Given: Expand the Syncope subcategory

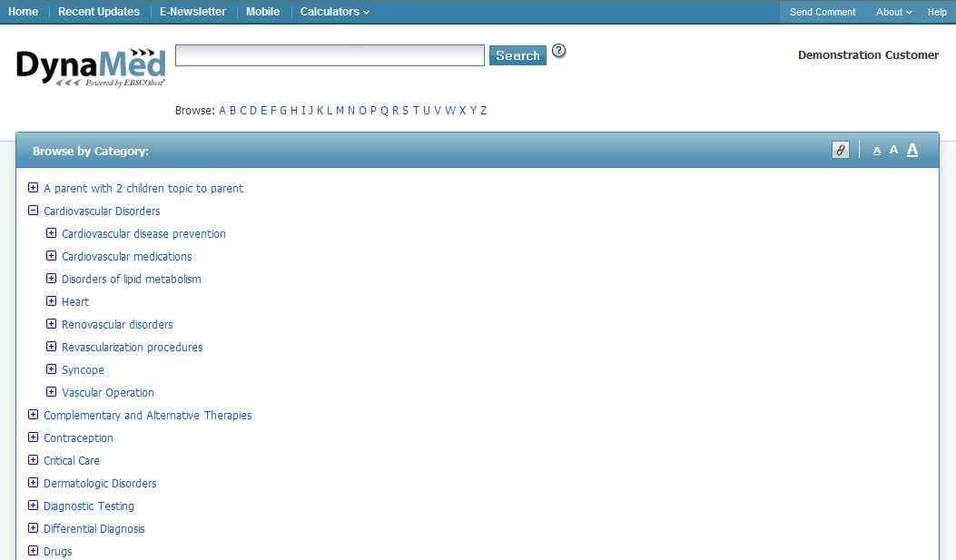Looking at the screenshot, I should point(52,369).
